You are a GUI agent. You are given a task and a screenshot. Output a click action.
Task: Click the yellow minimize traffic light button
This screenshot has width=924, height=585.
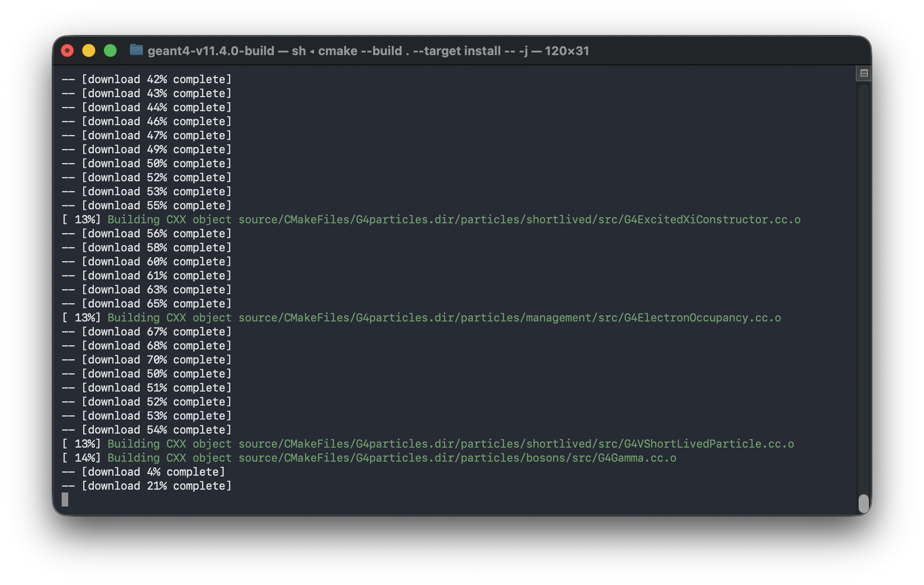click(89, 50)
